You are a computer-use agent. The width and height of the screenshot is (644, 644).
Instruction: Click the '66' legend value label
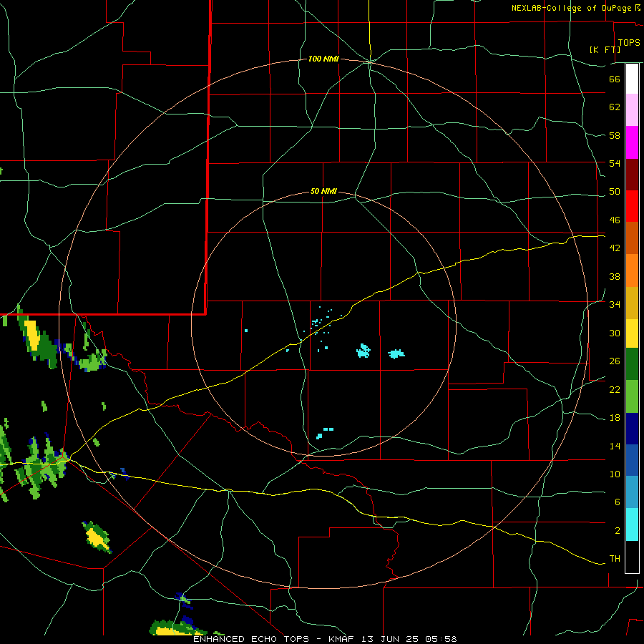[x=615, y=79]
